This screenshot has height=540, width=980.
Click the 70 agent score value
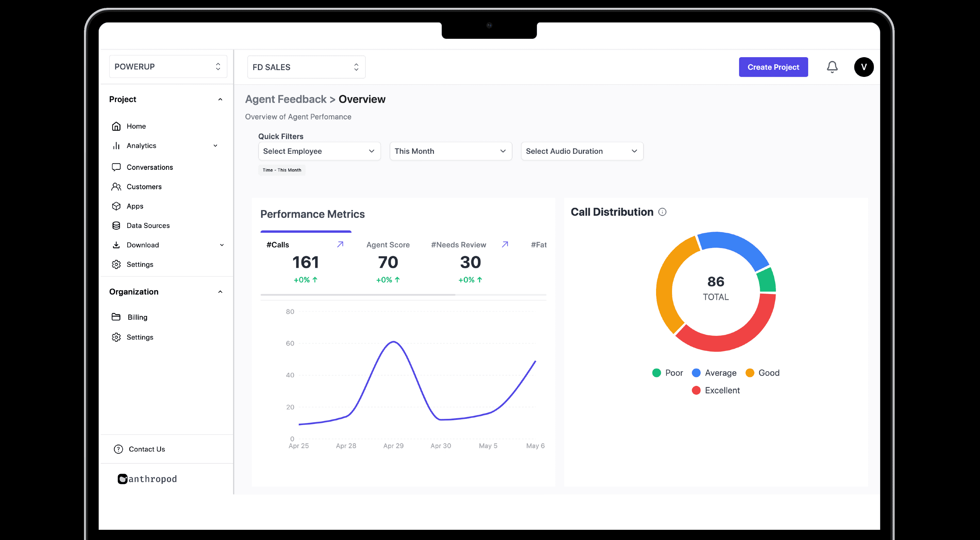(388, 262)
